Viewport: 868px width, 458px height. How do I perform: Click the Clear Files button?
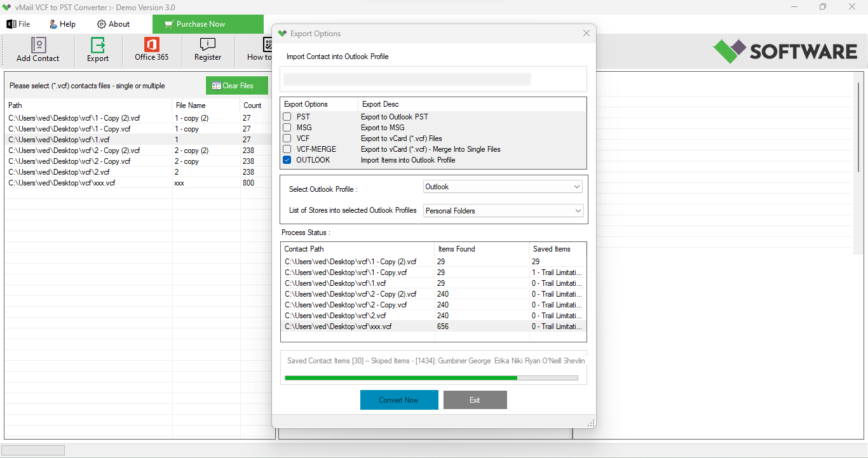pos(237,86)
